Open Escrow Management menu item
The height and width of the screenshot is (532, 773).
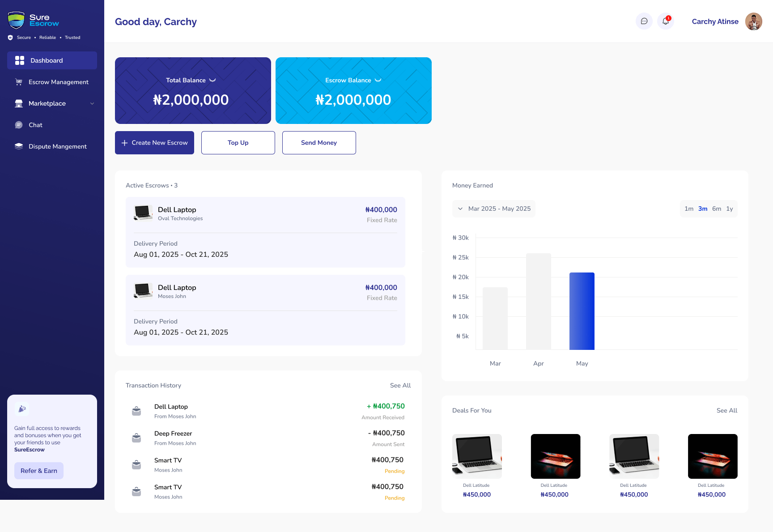point(52,82)
